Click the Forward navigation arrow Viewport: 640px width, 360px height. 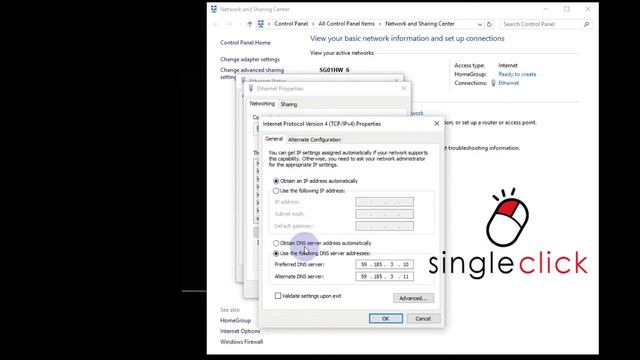click(x=229, y=24)
